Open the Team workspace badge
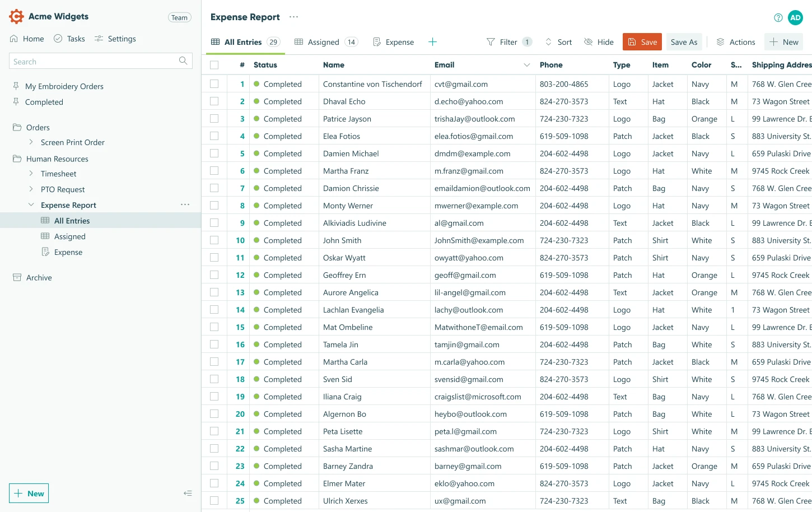 point(179,17)
